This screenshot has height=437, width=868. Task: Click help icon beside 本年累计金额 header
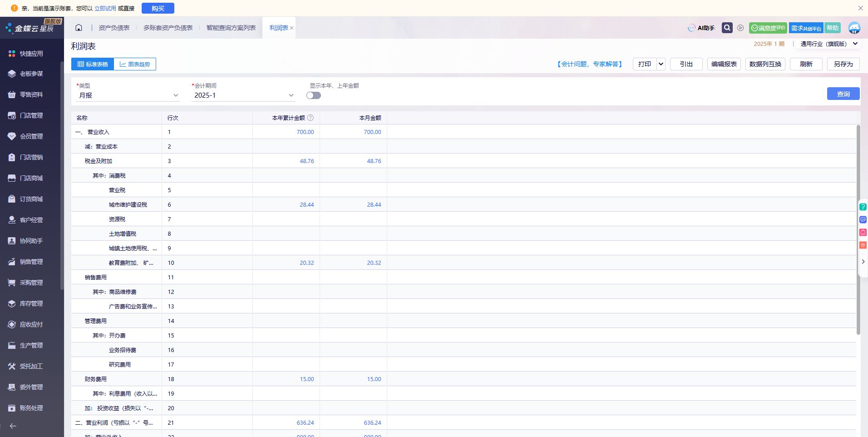[x=311, y=118]
